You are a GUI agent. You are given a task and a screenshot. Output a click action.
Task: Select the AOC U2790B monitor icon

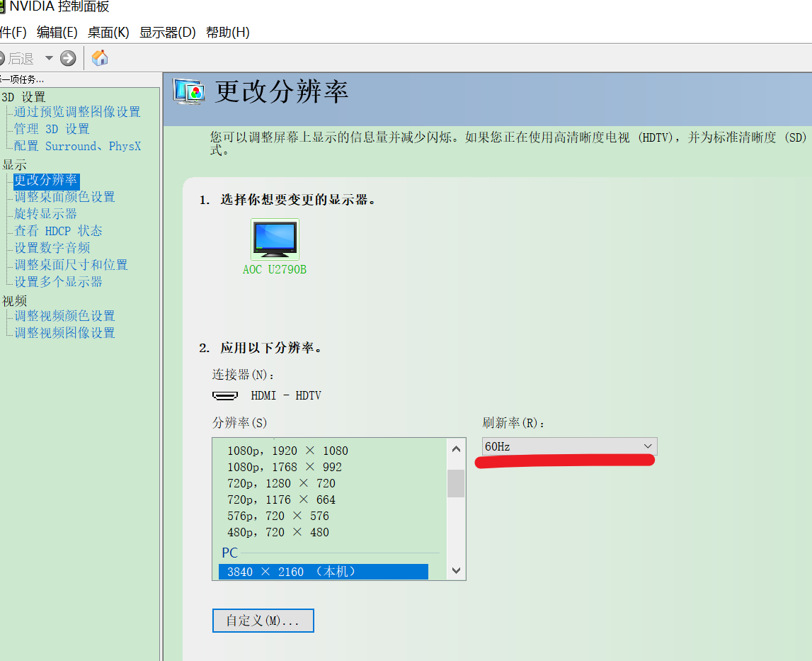pyautogui.click(x=275, y=239)
